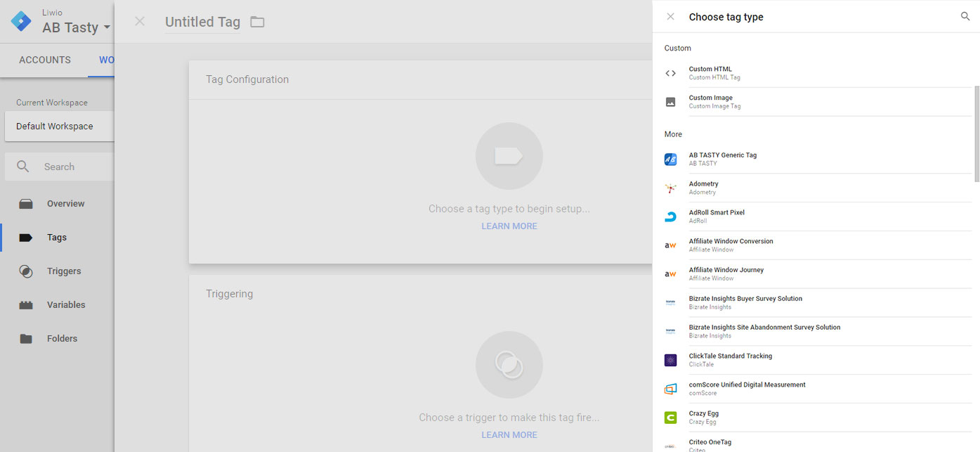Screen dimensions: 980x452
Task: Choose Affiliate Window Conversion
Action: [818, 245]
